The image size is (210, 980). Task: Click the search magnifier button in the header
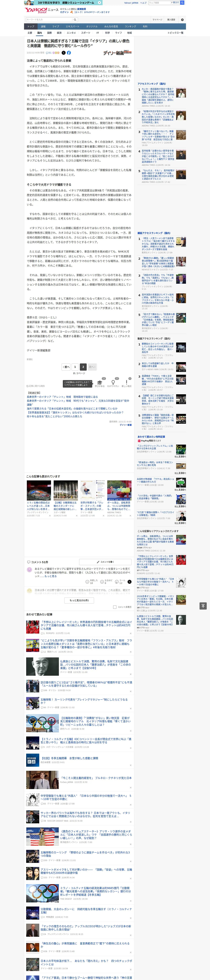pos(75,20)
